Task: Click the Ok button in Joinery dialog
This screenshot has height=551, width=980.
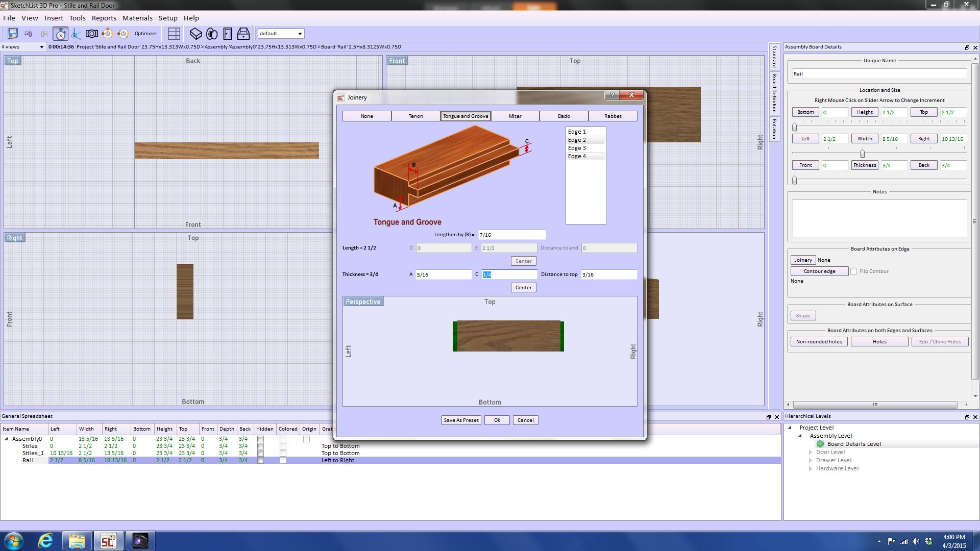Action: 497,420
